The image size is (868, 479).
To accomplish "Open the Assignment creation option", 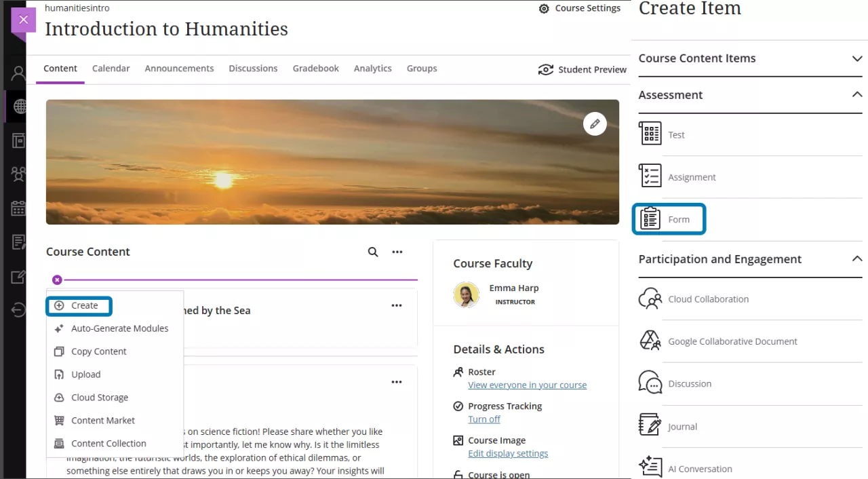I will pyautogui.click(x=692, y=177).
